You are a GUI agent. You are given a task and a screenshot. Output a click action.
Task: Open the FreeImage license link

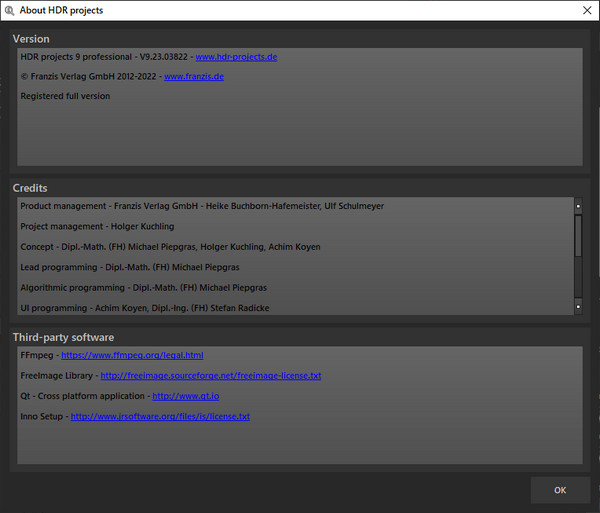(211, 376)
